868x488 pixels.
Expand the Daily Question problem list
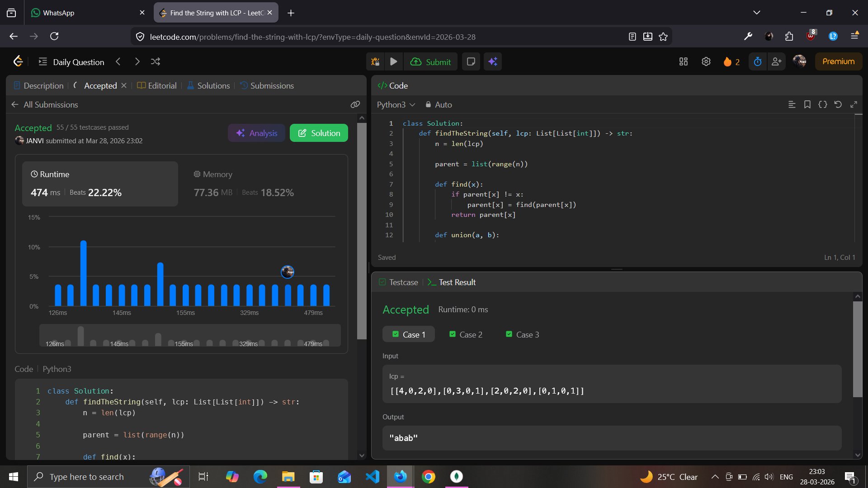(71, 62)
